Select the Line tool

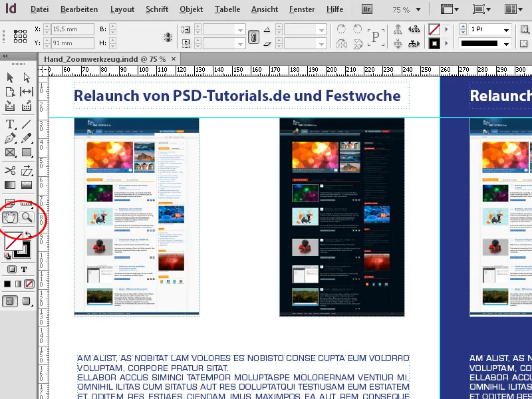tap(27, 124)
